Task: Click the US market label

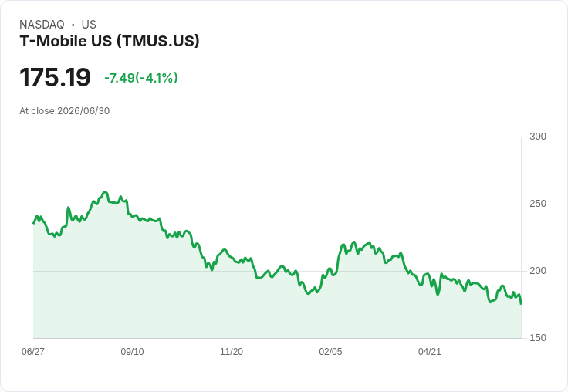Action: [89, 25]
